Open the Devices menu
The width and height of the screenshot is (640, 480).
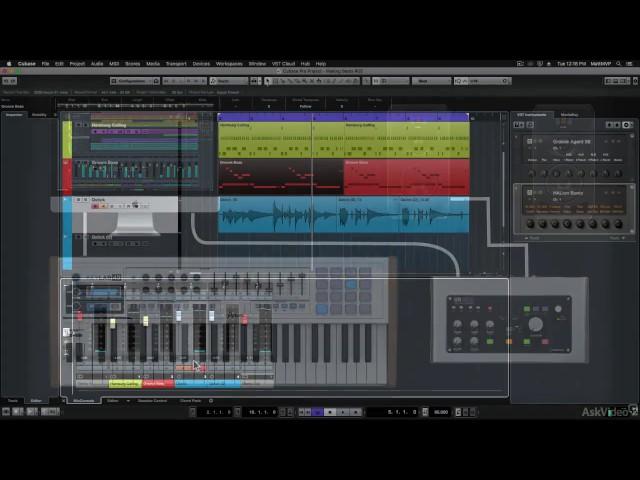coord(201,64)
